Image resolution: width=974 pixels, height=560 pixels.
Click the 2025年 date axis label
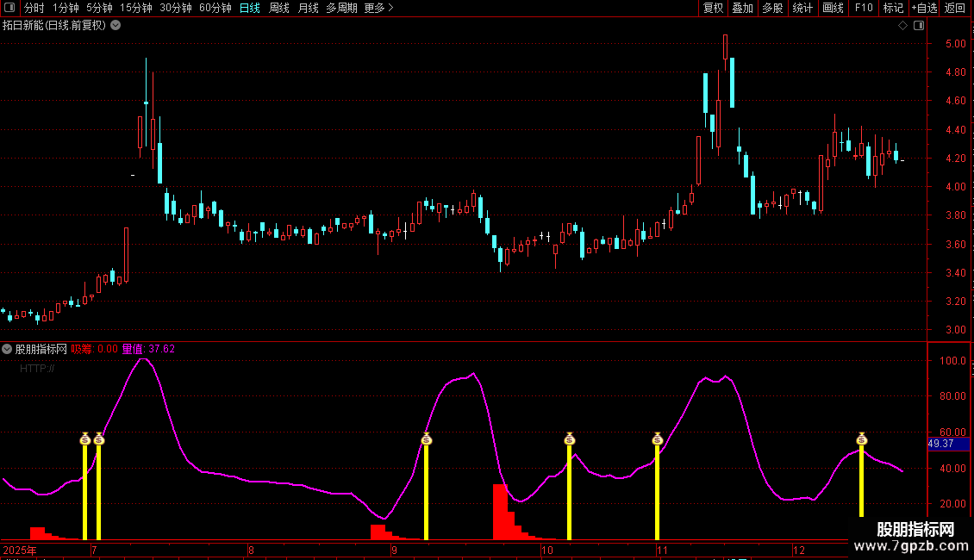19,550
